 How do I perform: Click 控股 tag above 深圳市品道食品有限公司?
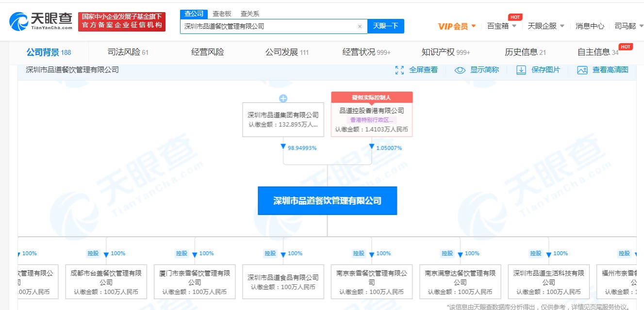(270, 253)
